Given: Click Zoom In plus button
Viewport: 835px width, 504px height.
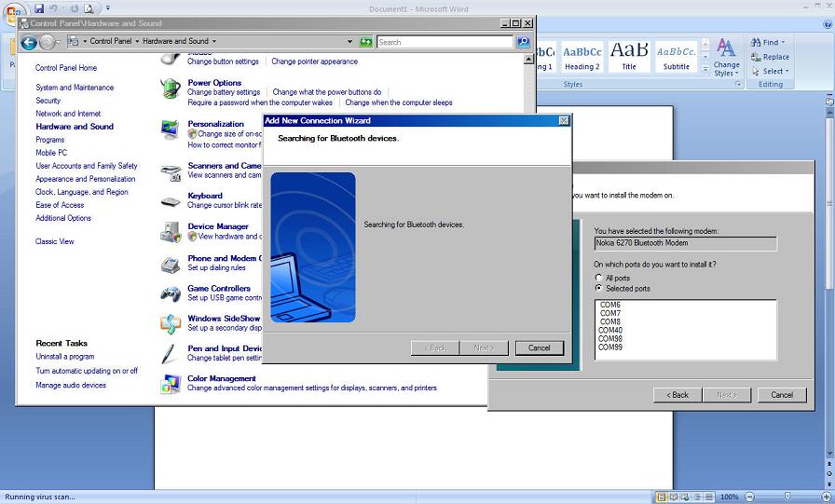Looking at the screenshot, I should [826, 497].
